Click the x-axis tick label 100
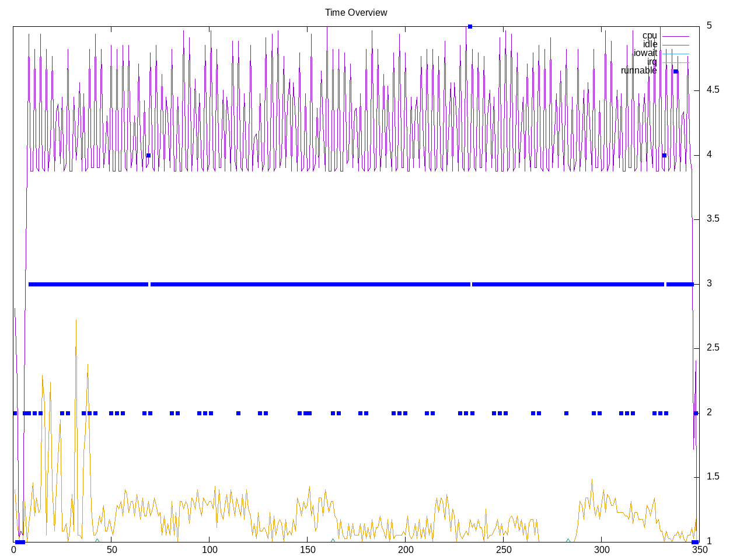747x560 pixels. coord(210,549)
